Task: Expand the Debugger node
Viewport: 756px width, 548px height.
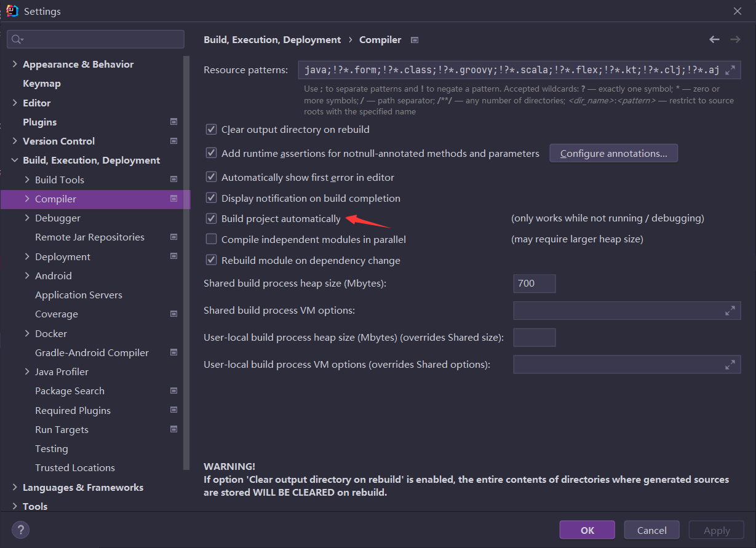Action: pos(27,218)
